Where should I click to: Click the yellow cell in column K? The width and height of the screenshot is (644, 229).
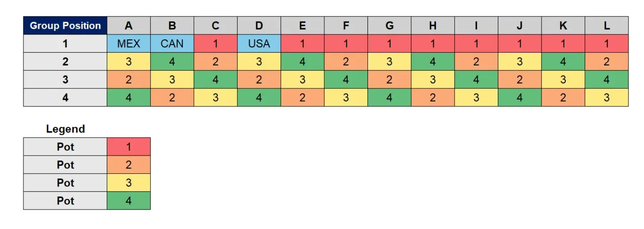563,80
